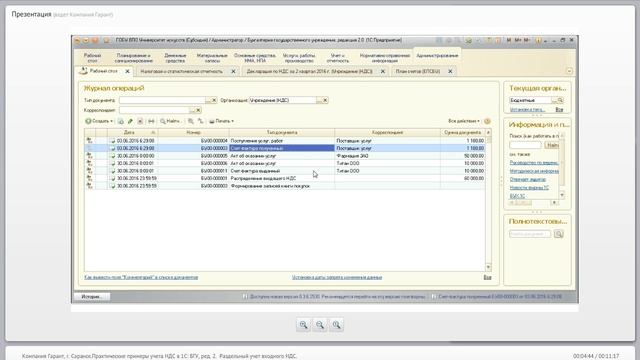Open the Все действия dropdown

pyautogui.click(x=464, y=121)
